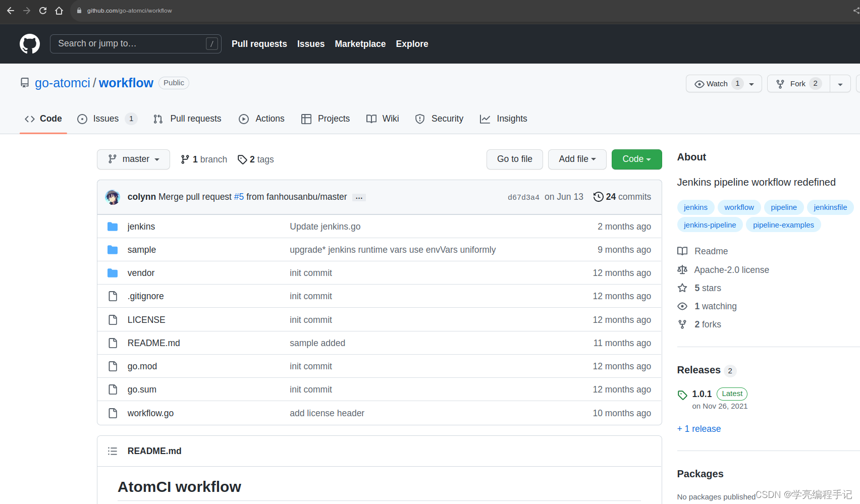Click the Go to file button
860x504 pixels.
(x=515, y=159)
